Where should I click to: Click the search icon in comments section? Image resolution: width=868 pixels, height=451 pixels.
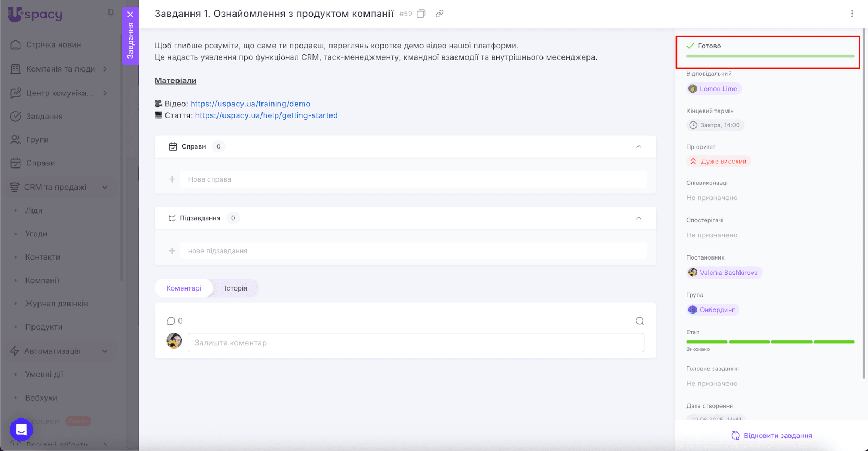pyautogui.click(x=640, y=321)
